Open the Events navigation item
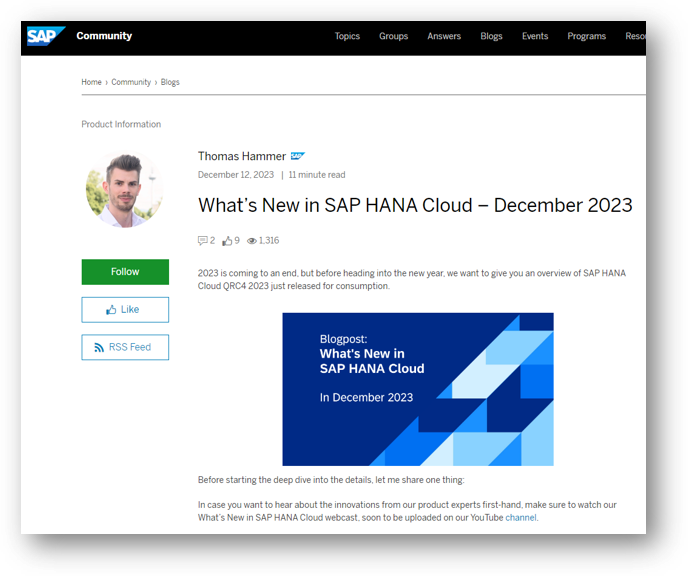The height and width of the screenshot is (576, 688). [535, 36]
